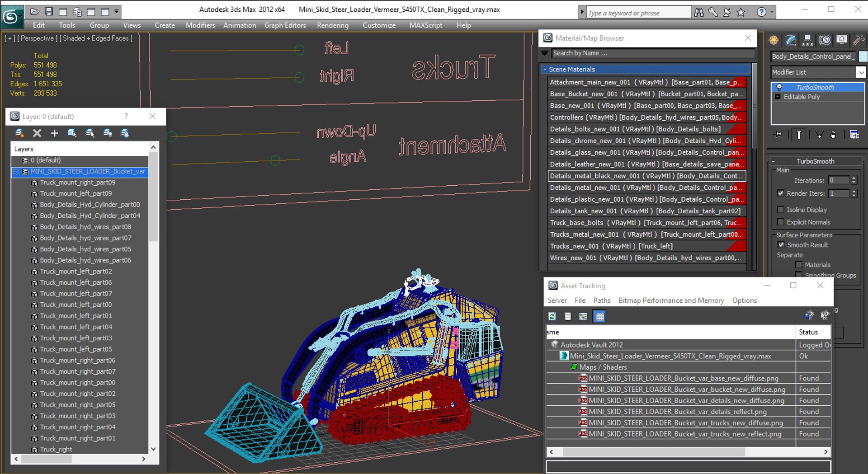Click the Search by Name field

coord(653,53)
